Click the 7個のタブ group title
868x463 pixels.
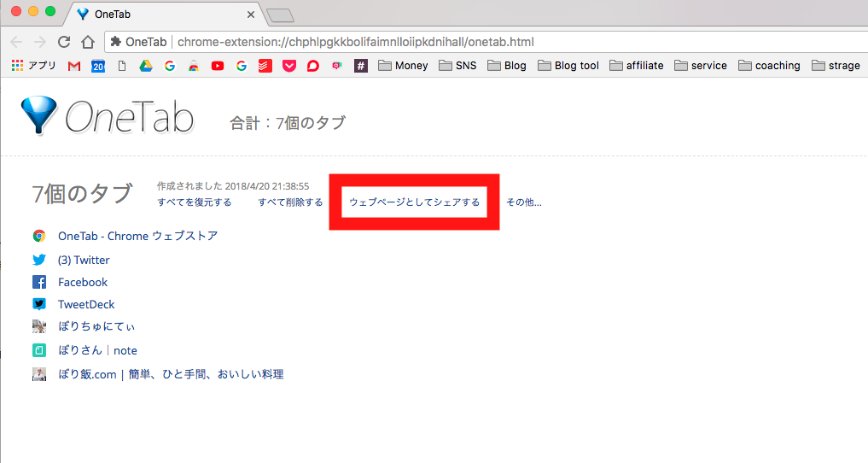pyautogui.click(x=82, y=194)
